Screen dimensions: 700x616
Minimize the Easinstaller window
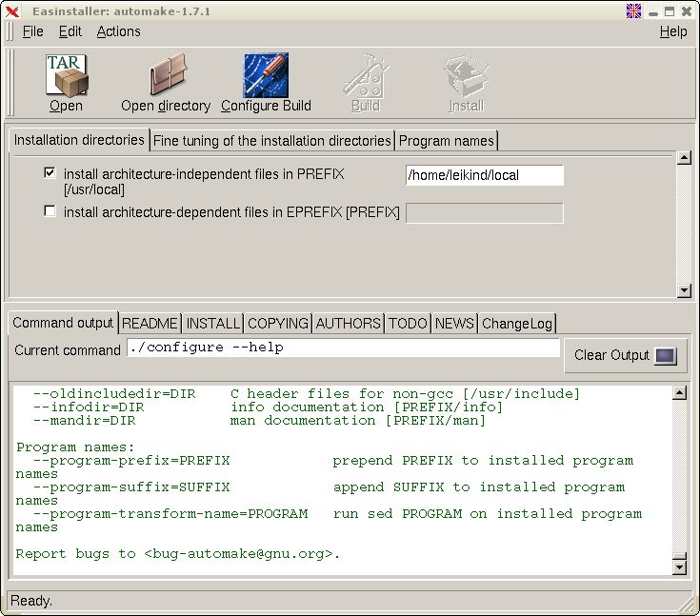coord(653,12)
